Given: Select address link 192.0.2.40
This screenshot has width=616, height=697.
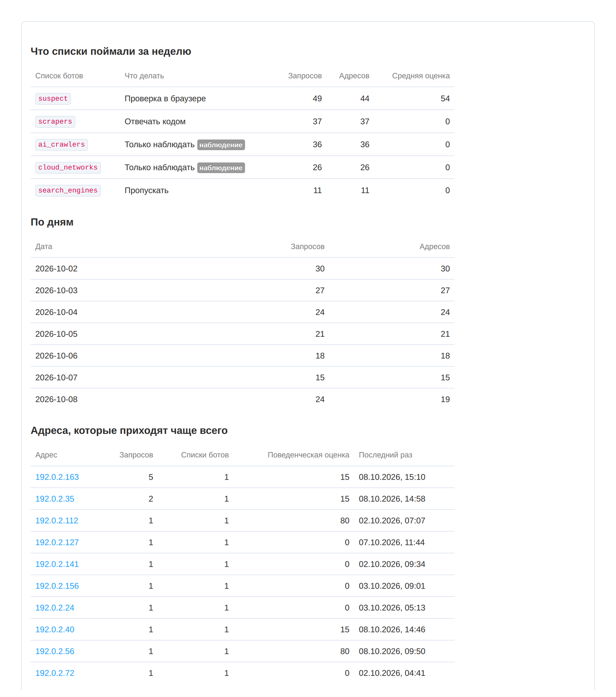Looking at the screenshot, I should 55,629.
